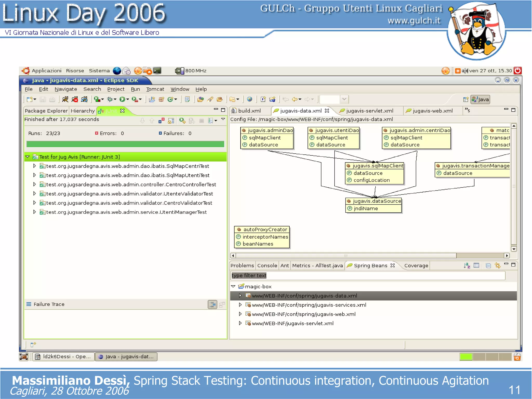Click the Restart Tomcat cat icon

click(x=84, y=99)
